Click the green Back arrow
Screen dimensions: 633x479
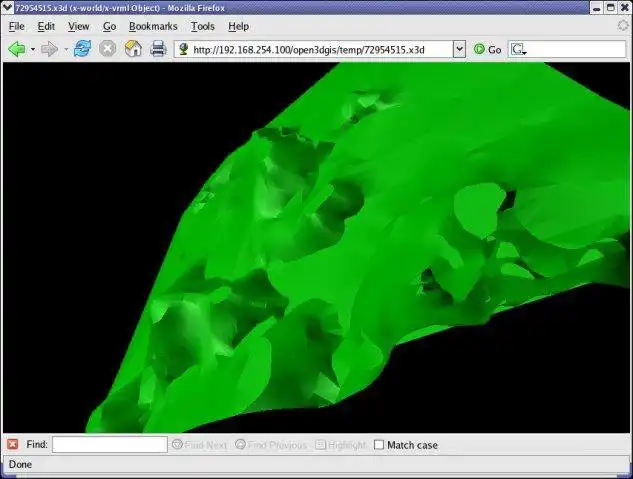point(17,49)
